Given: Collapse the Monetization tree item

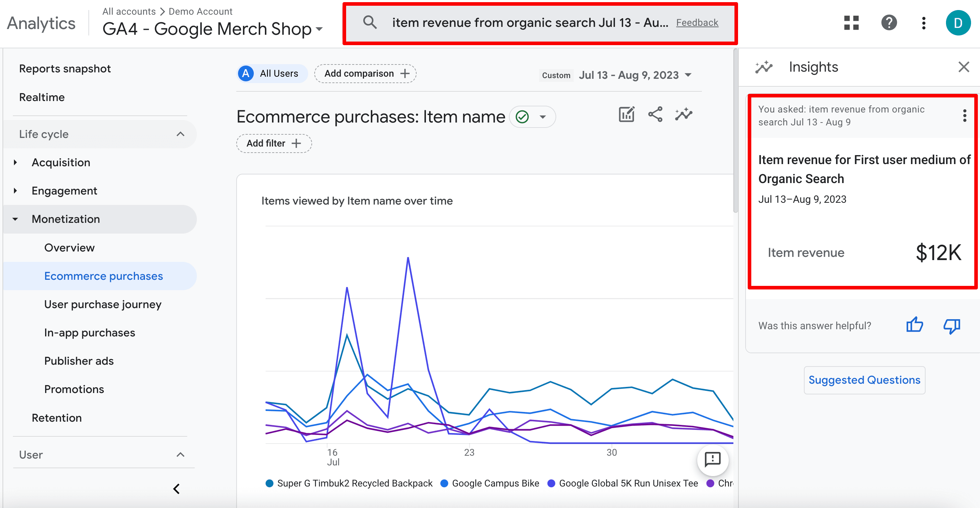Looking at the screenshot, I should pyautogui.click(x=15, y=219).
